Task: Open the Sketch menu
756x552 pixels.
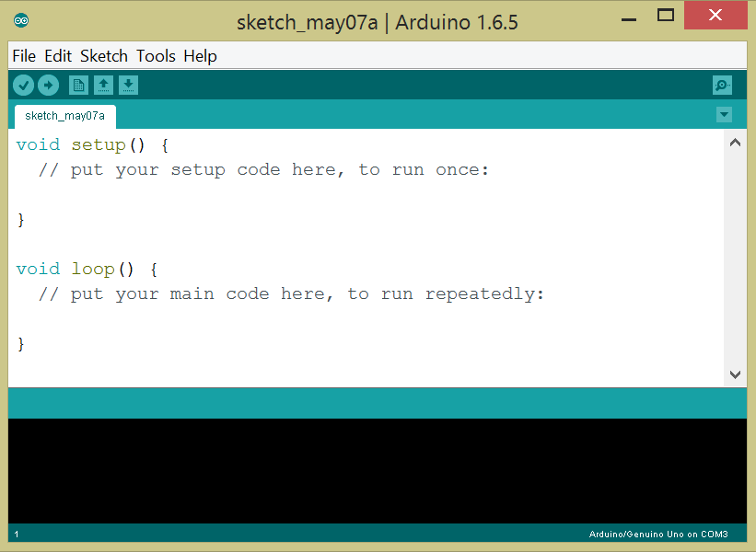Action: (104, 56)
